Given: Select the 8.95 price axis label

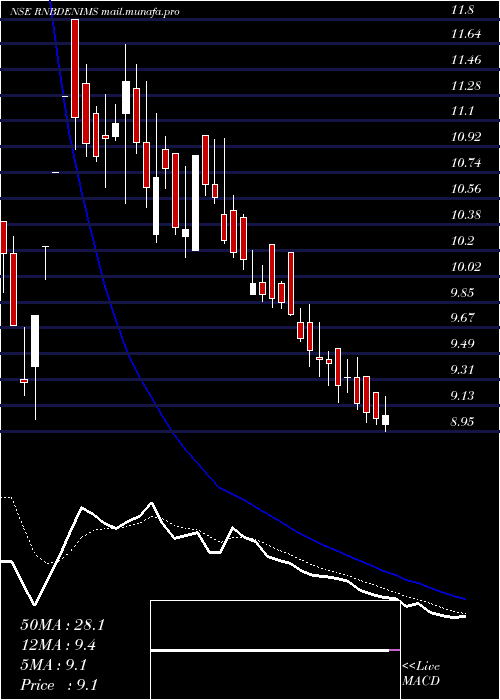Looking at the screenshot, I should tap(464, 421).
